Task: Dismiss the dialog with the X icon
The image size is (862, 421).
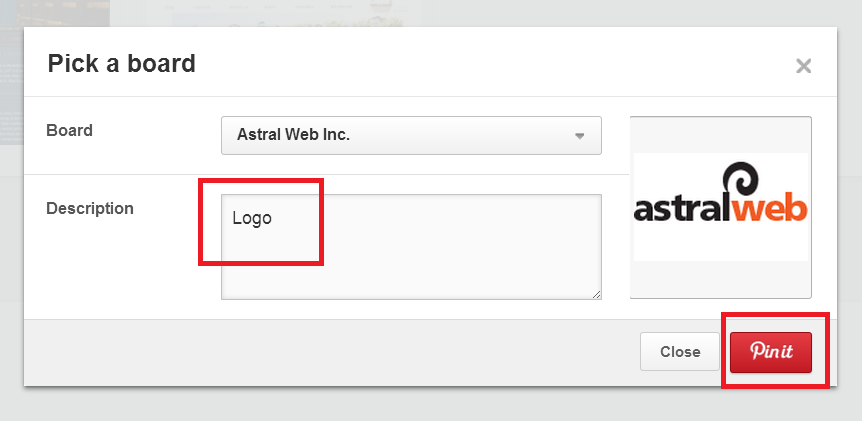Action: tap(803, 67)
